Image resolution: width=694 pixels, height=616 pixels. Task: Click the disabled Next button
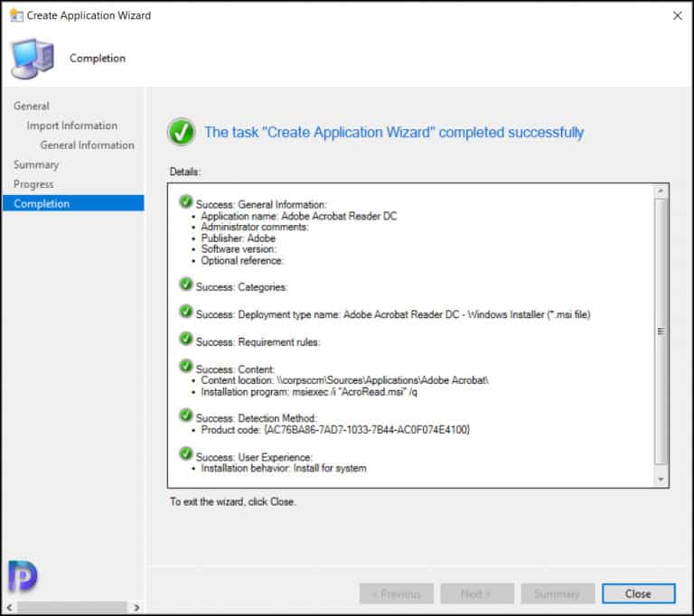pyautogui.click(x=477, y=593)
